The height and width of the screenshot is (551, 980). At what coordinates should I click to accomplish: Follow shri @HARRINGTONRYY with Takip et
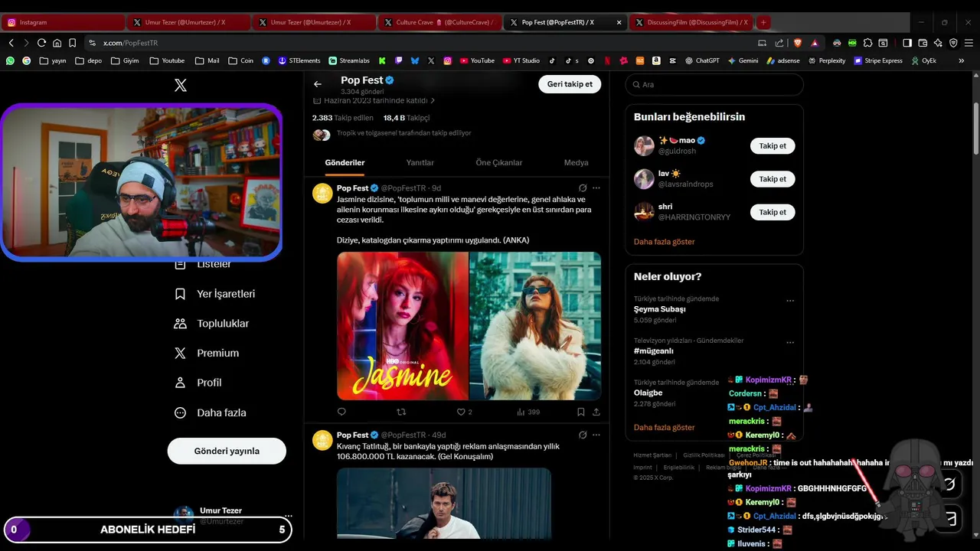(773, 212)
